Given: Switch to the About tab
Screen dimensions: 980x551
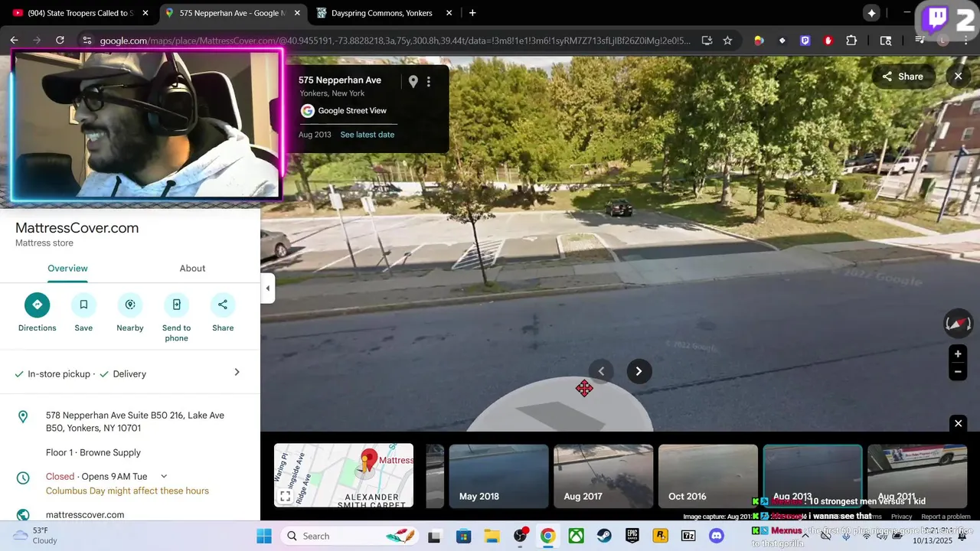Looking at the screenshot, I should [x=192, y=269].
